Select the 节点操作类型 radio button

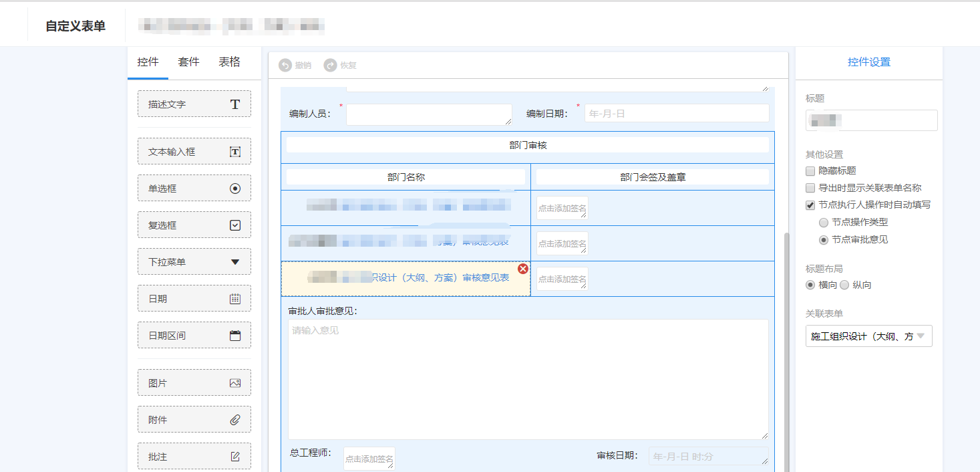[824, 223]
